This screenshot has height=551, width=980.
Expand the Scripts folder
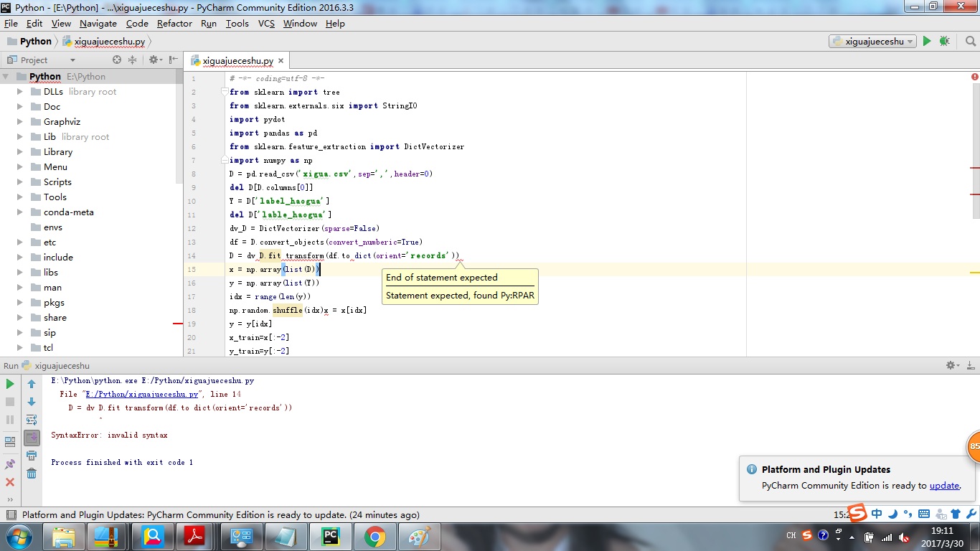21,182
